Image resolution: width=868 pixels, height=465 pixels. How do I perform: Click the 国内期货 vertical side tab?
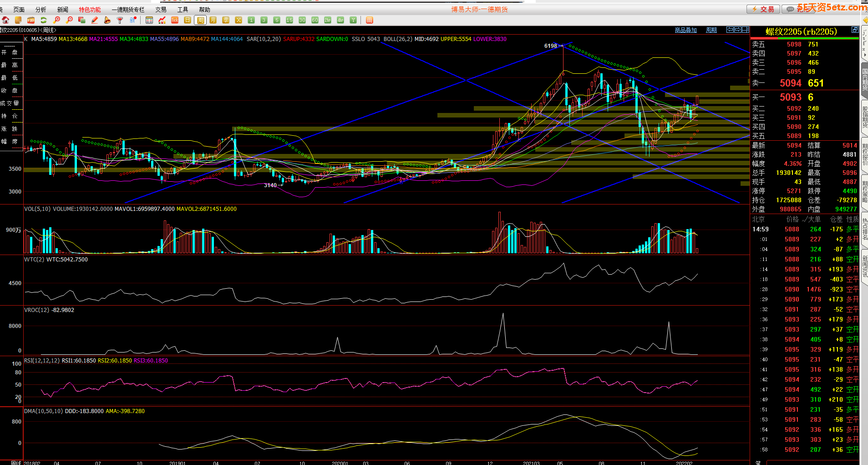(x=864, y=79)
